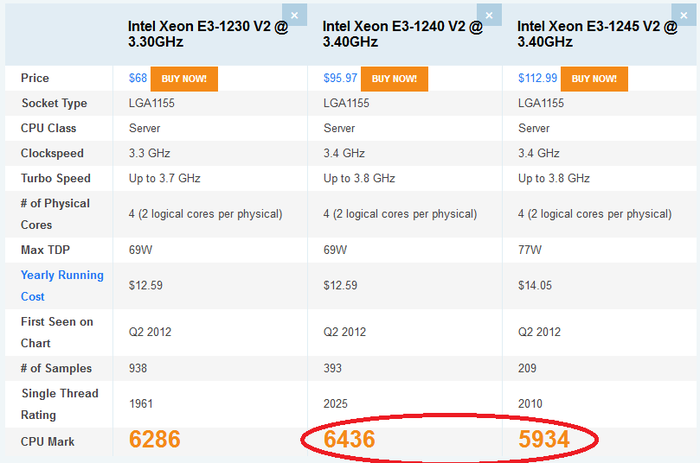
Task: Open the Yearly Running Cost link
Action: (48, 285)
